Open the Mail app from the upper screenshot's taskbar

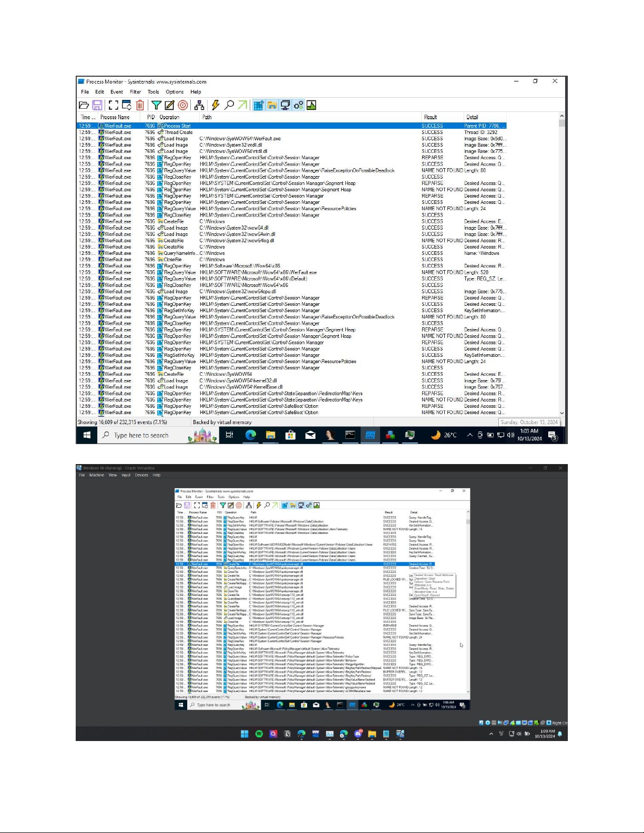click(310, 435)
